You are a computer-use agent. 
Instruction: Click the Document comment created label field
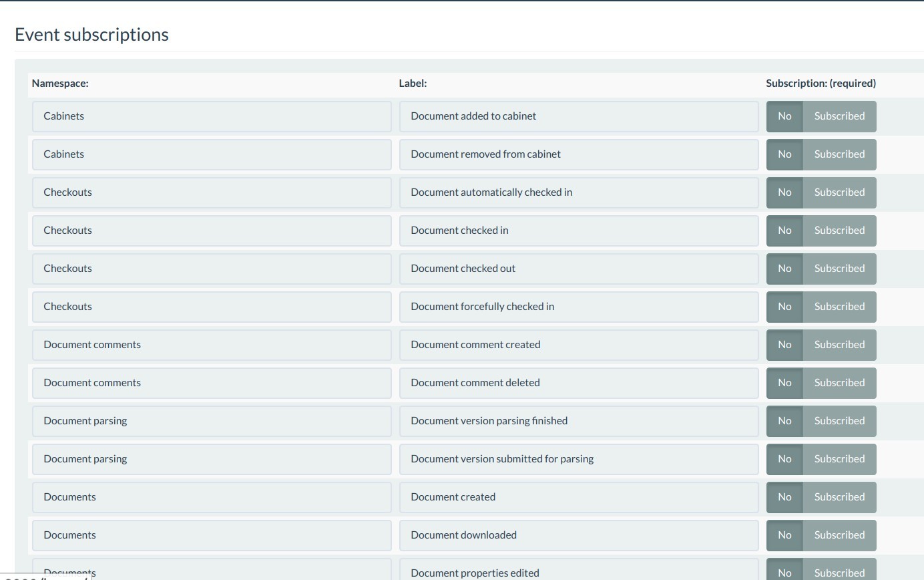[579, 345]
